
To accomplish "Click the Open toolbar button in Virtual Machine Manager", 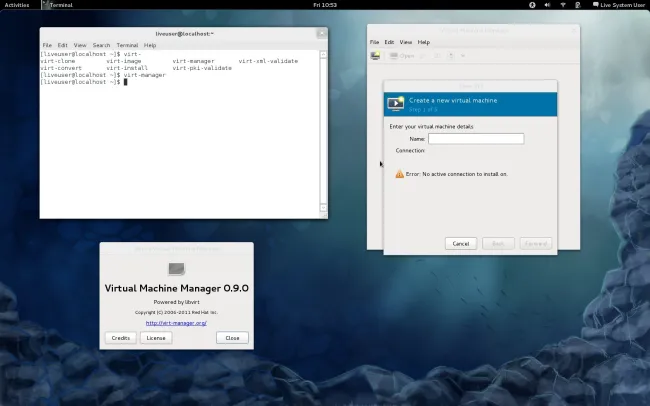I will (402, 56).
